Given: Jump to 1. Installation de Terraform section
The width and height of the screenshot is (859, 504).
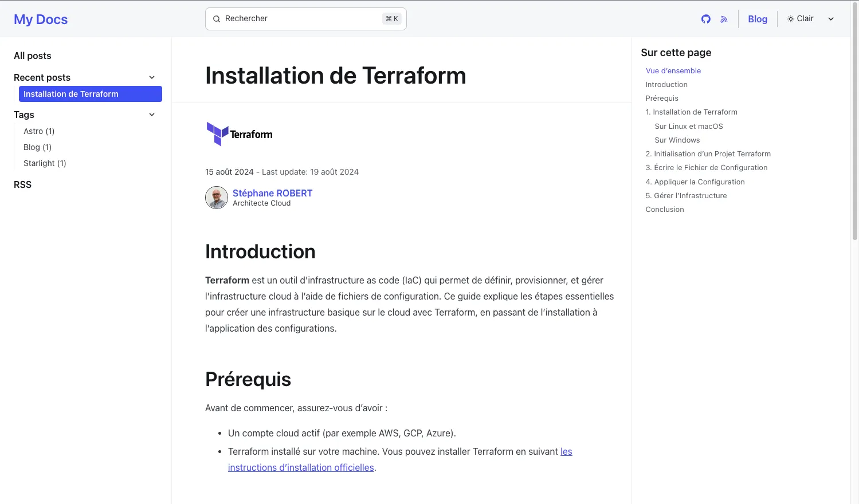Looking at the screenshot, I should point(692,112).
